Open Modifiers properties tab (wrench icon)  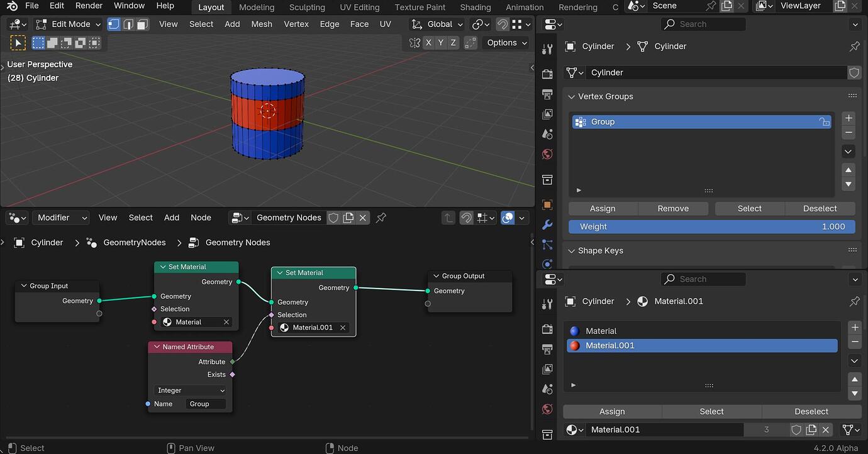tap(547, 225)
